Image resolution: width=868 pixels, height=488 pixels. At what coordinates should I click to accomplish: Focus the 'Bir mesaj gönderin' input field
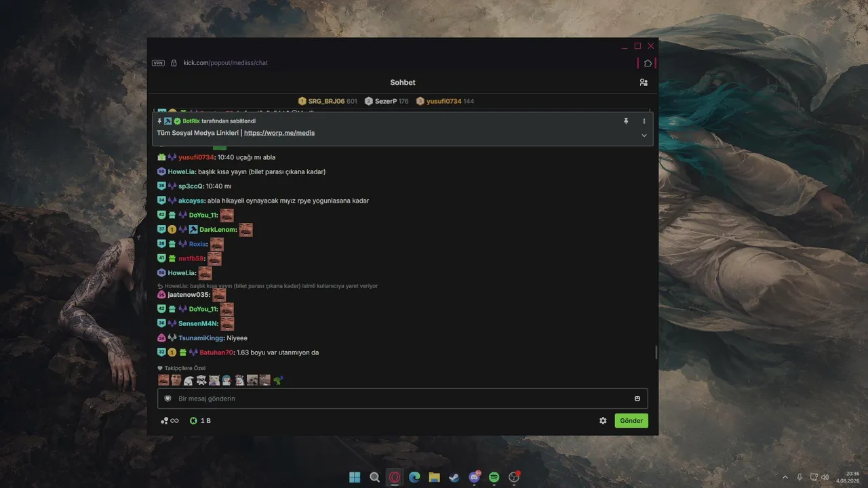(403, 399)
